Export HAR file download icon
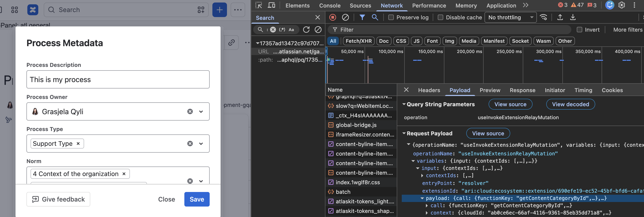The image size is (644, 217). click(573, 17)
